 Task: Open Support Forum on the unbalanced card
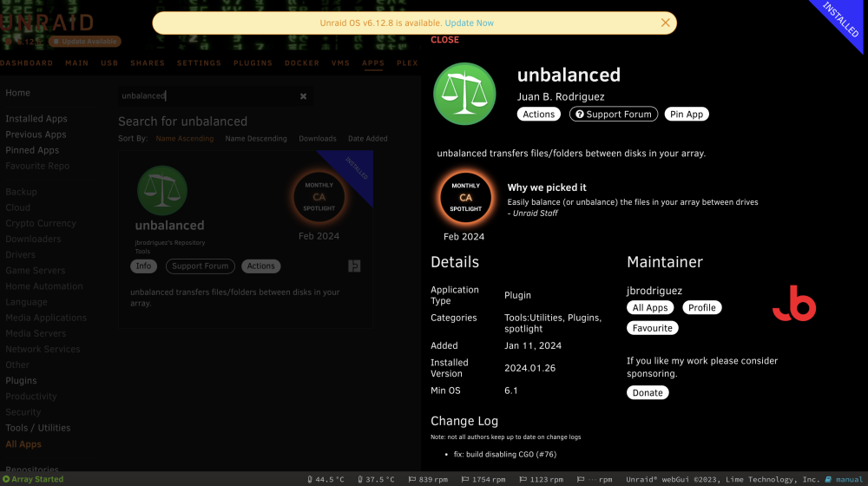pyautogui.click(x=200, y=266)
